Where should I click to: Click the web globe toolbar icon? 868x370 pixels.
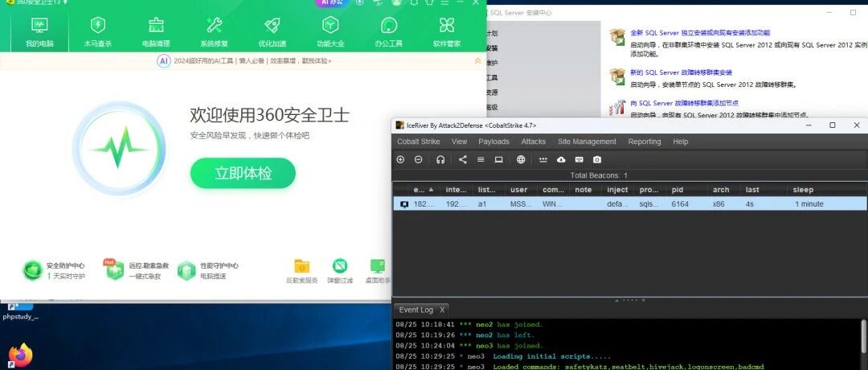point(521,159)
